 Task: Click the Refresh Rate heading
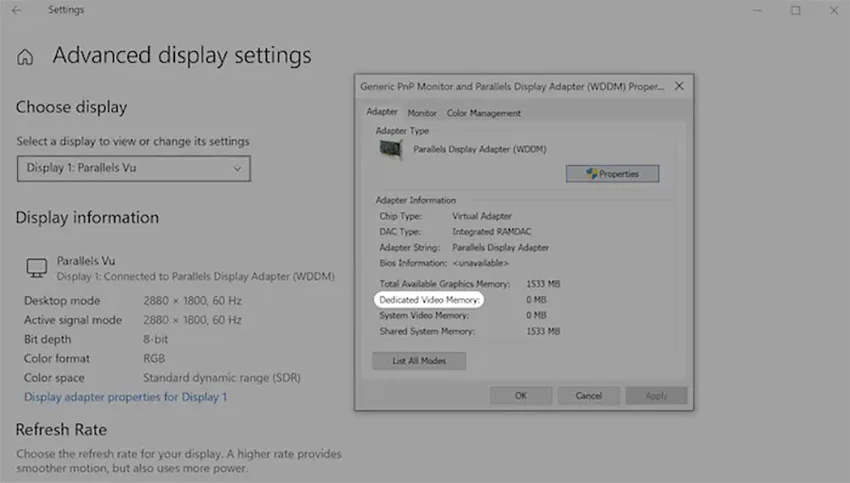click(x=61, y=429)
